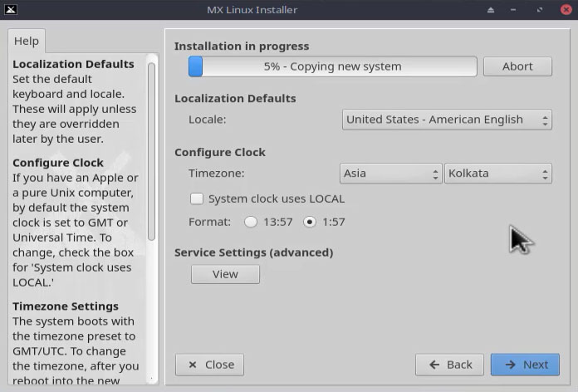Maximize the installer window
The width and height of the screenshot is (578, 392).
540,10
